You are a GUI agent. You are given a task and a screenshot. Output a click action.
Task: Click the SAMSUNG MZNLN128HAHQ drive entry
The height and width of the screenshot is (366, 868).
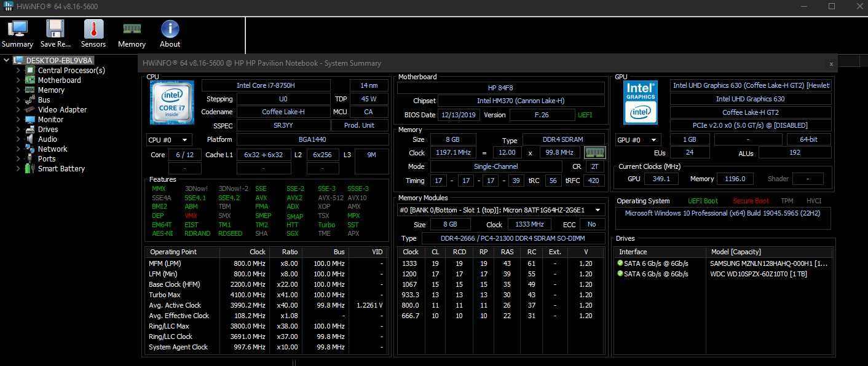(x=769, y=263)
